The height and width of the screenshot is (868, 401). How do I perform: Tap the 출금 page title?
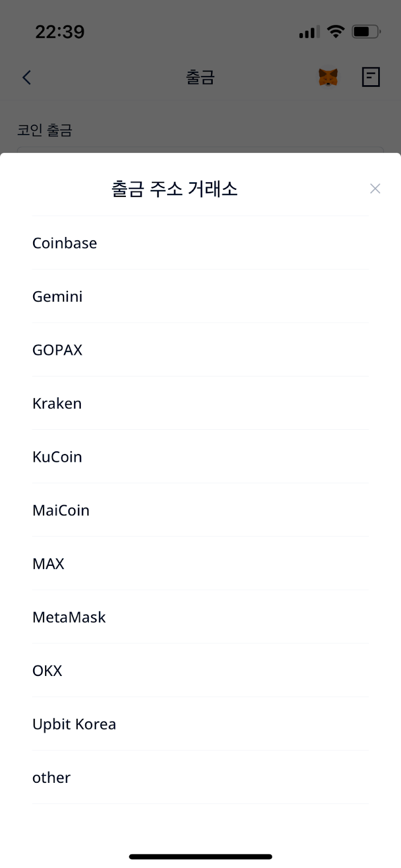(x=200, y=78)
